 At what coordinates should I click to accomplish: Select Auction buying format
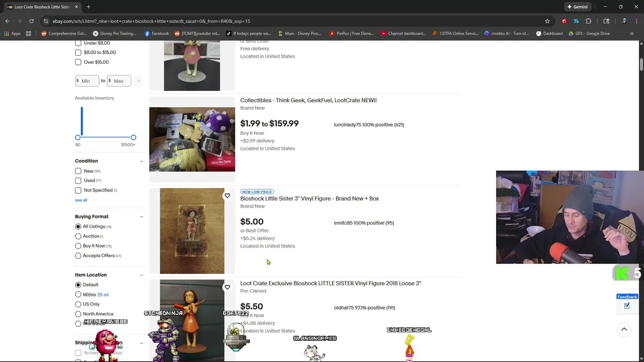(78, 236)
